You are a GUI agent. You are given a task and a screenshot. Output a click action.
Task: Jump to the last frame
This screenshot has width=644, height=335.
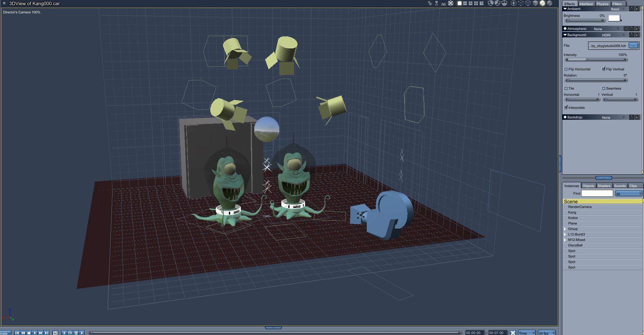47,333
